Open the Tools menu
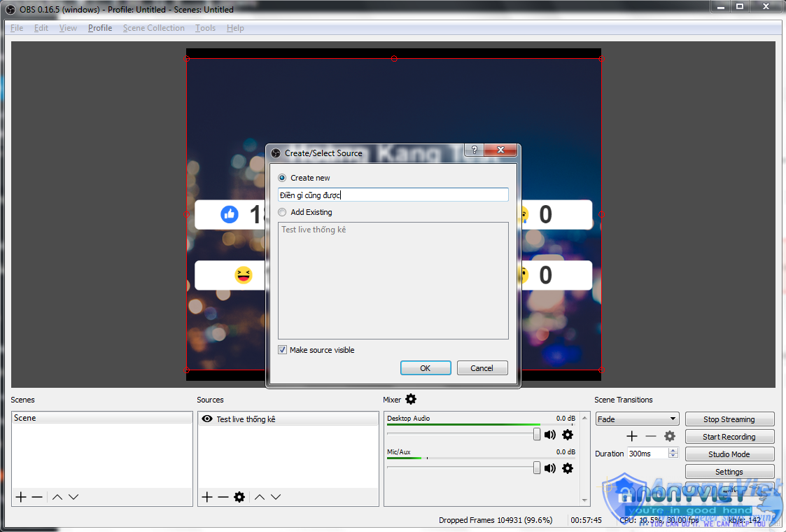The height and width of the screenshot is (532, 786). click(206, 28)
